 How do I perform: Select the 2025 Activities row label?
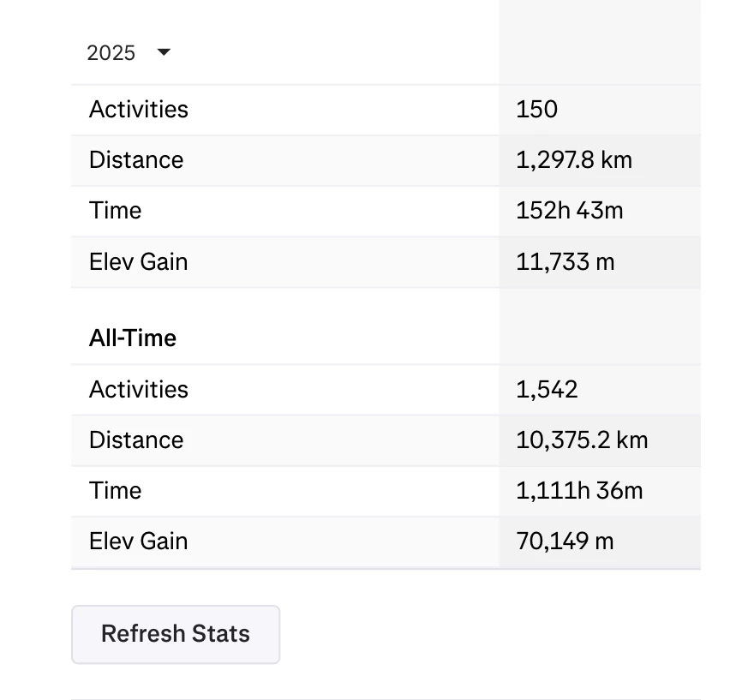coord(139,110)
